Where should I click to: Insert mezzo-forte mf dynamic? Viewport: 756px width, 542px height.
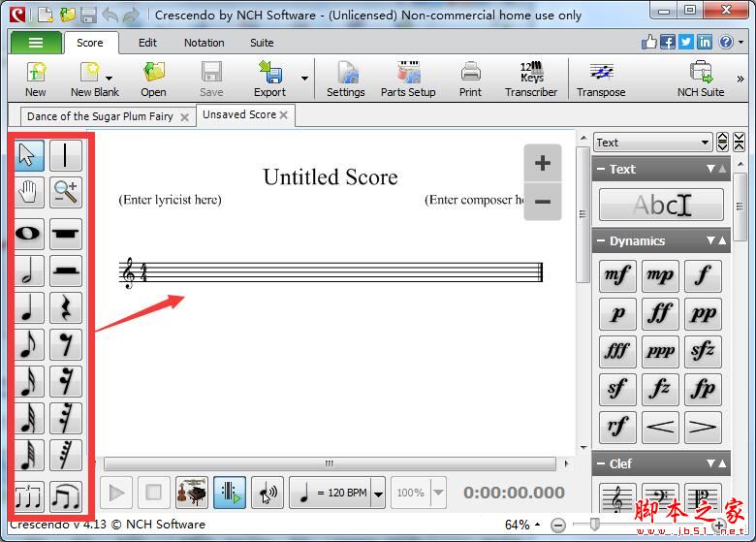[x=617, y=275]
